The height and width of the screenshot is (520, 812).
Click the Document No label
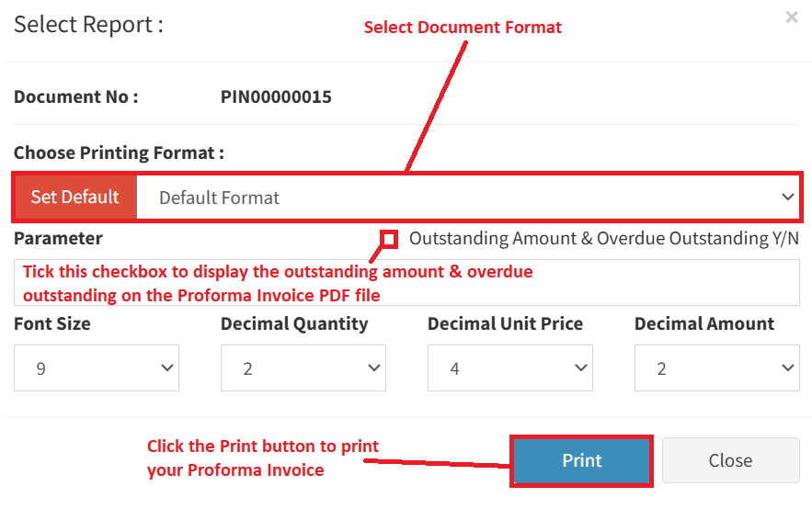pos(75,96)
